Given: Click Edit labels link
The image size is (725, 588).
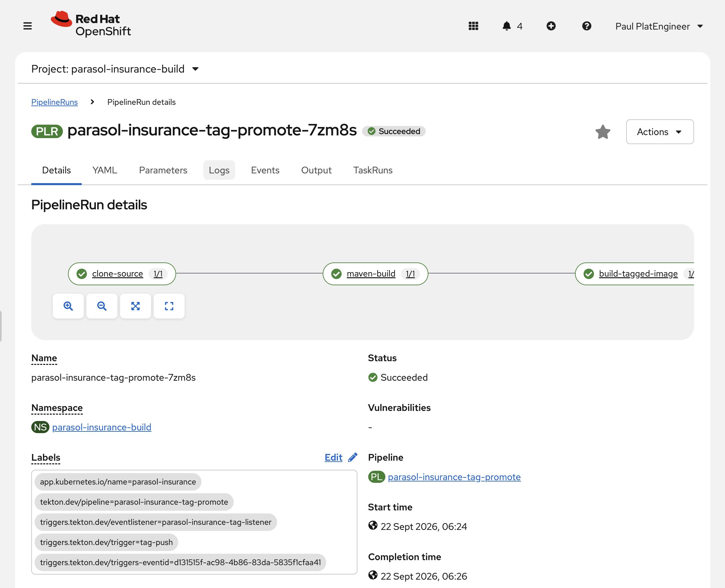Looking at the screenshot, I should coord(334,457).
